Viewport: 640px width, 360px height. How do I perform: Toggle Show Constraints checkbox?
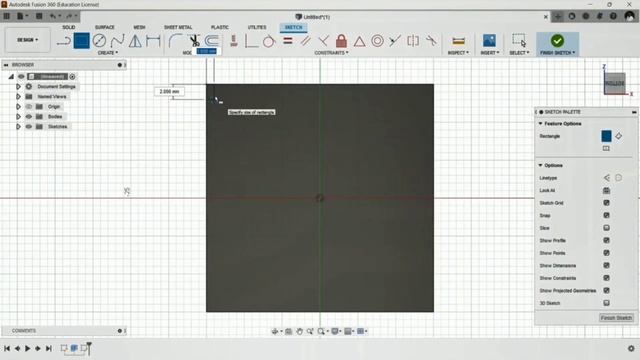[607, 278]
